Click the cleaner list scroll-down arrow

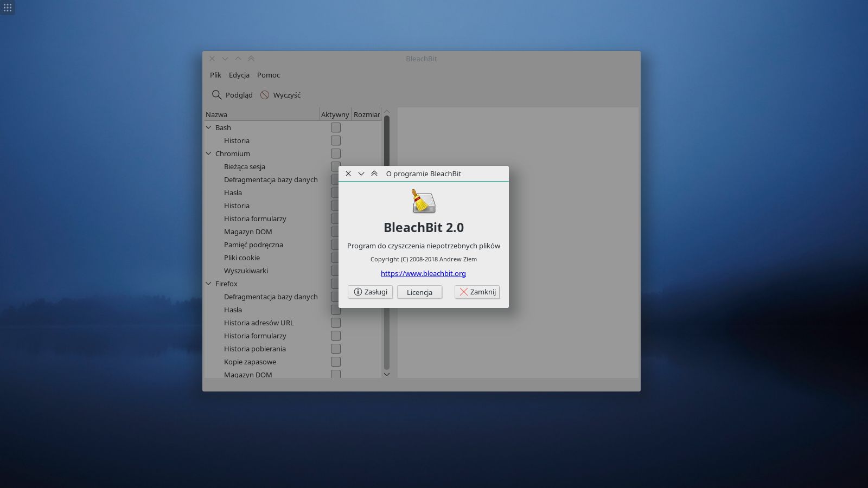click(x=387, y=374)
